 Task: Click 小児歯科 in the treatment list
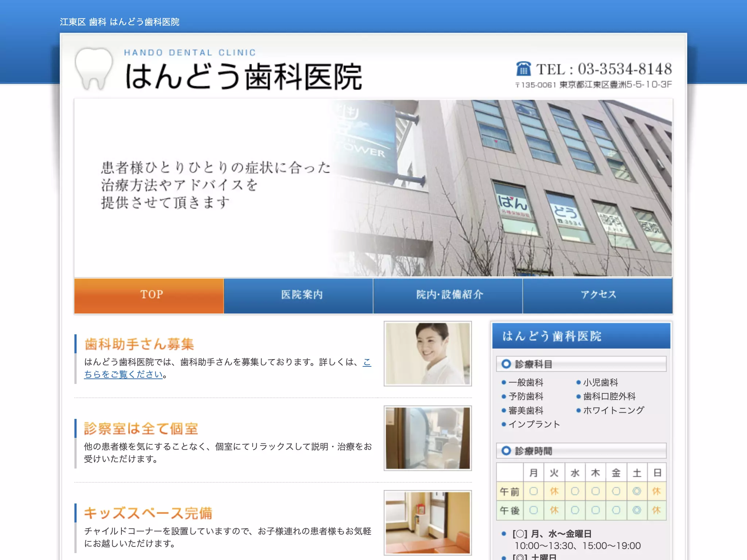[601, 382]
